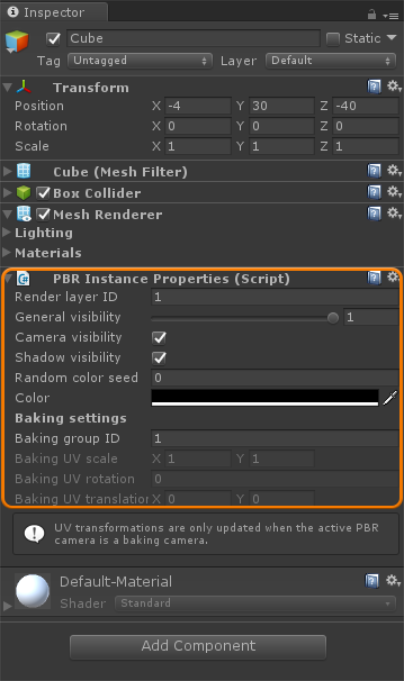Select the Inspector tab

pyautogui.click(x=53, y=12)
